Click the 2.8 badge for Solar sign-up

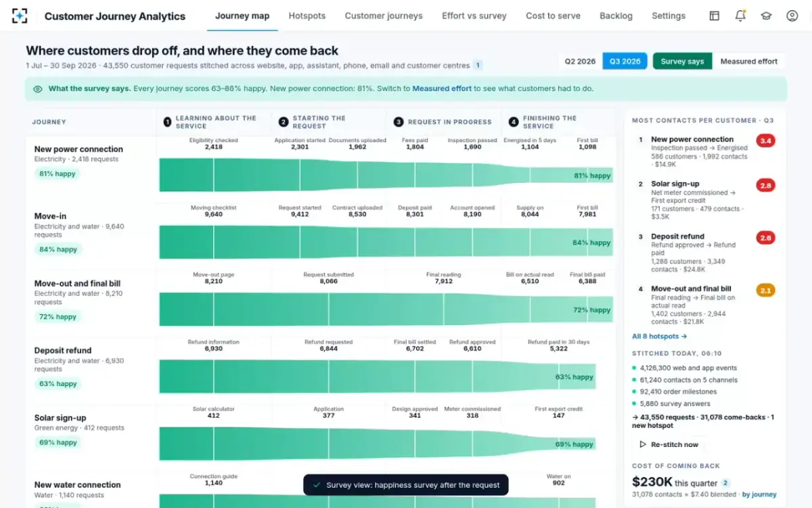coord(765,186)
